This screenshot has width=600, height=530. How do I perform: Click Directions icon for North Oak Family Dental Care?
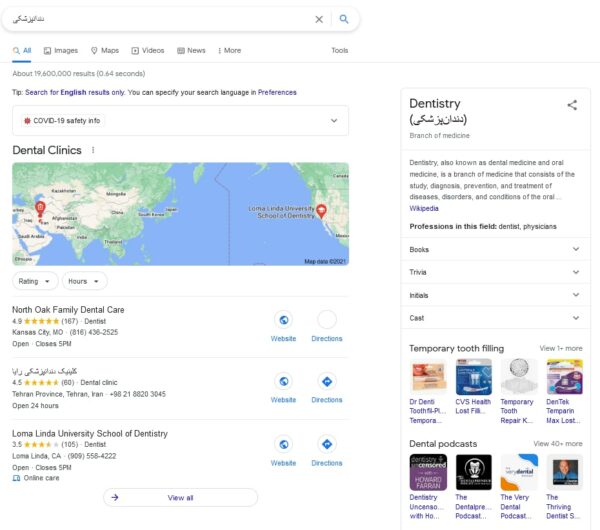click(327, 320)
